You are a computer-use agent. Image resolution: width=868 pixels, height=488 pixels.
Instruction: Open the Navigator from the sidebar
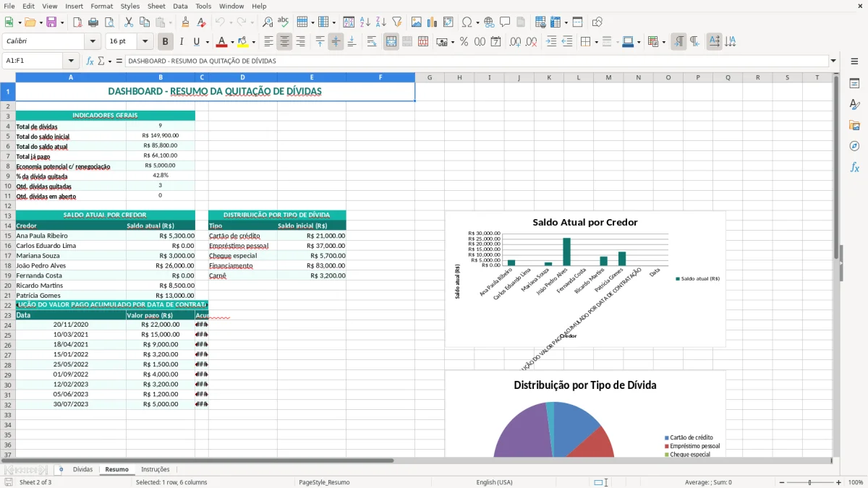point(854,146)
